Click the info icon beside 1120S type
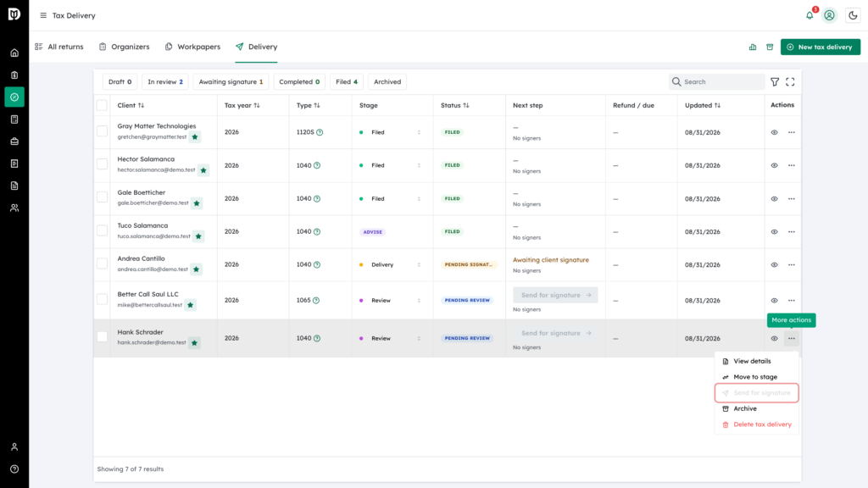 (320, 132)
